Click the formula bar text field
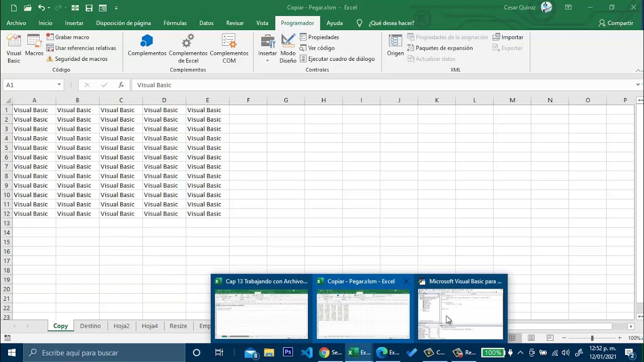 (382, 85)
